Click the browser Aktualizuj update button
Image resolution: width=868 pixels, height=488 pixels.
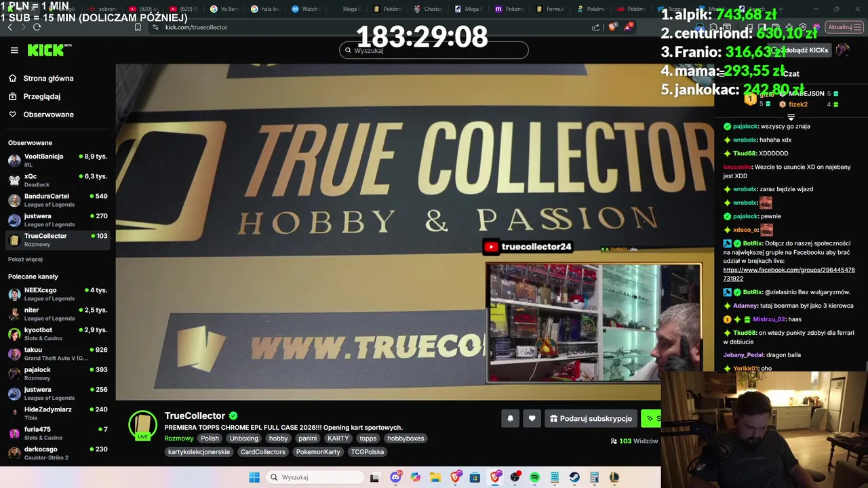click(844, 27)
